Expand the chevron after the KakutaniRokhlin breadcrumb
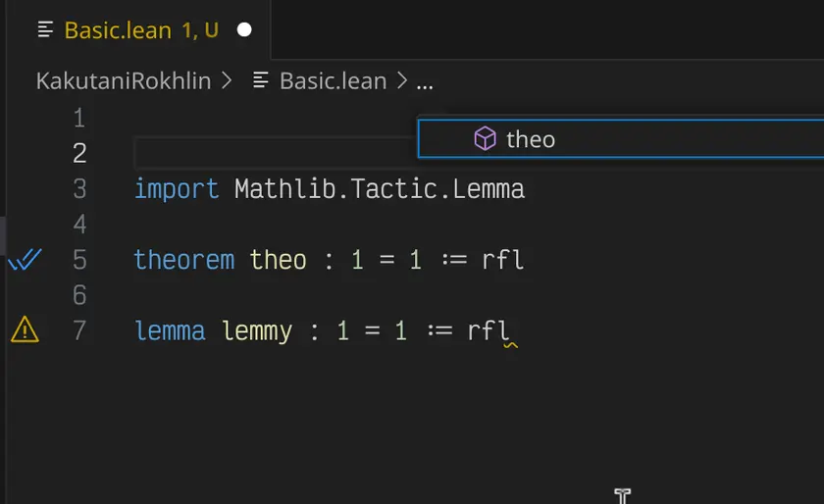The height and width of the screenshot is (504, 824). click(x=228, y=81)
